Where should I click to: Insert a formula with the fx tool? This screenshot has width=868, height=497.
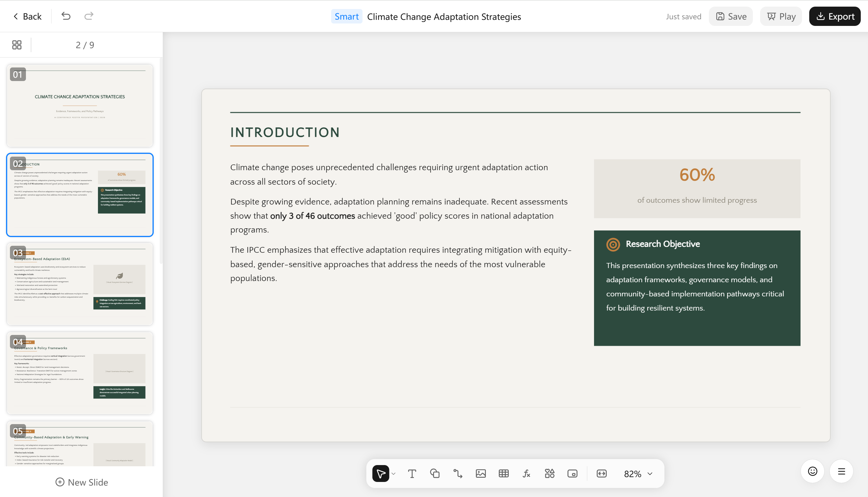click(x=526, y=474)
